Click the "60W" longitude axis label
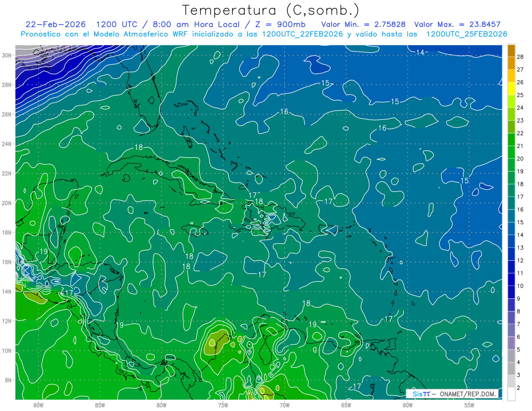532x411 pixels. pyautogui.click(x=408, y=405)
